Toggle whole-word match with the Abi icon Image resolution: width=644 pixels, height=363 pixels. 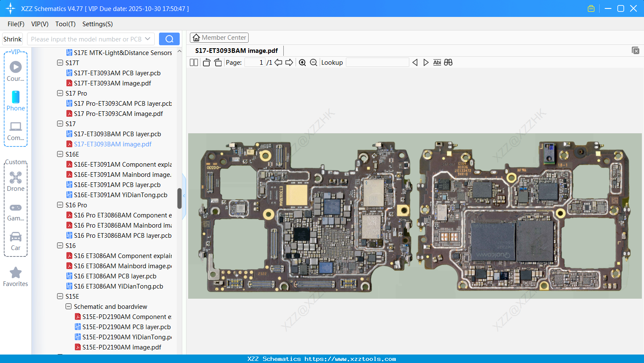click(437, 62)
